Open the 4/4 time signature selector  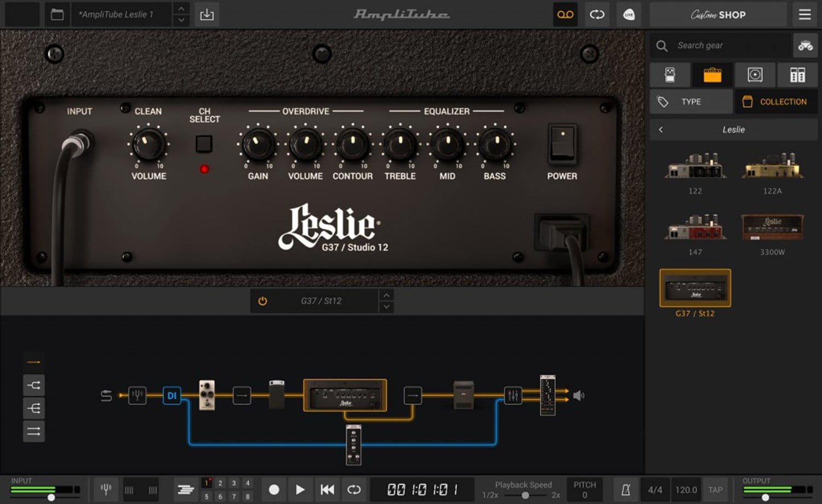click(655, 490)
